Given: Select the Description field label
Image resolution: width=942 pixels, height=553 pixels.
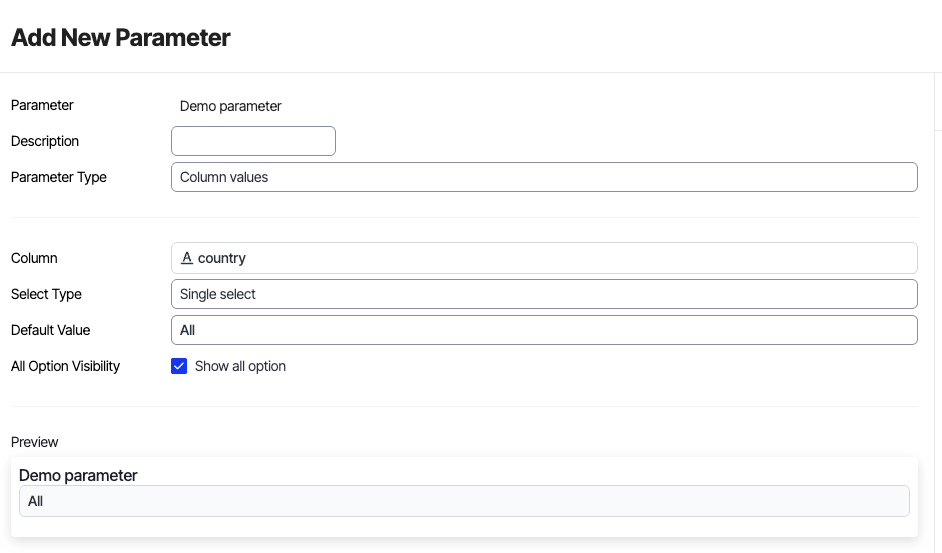Looking at the screenshot, I should 45,141.
